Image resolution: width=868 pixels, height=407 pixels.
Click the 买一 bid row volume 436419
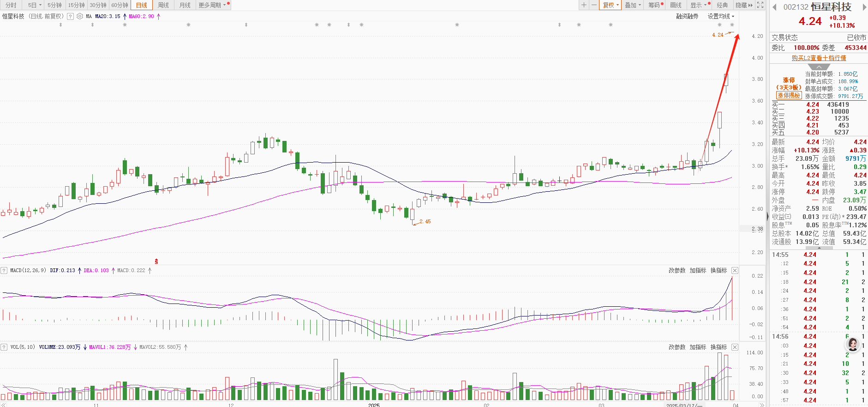click(838, 104)
